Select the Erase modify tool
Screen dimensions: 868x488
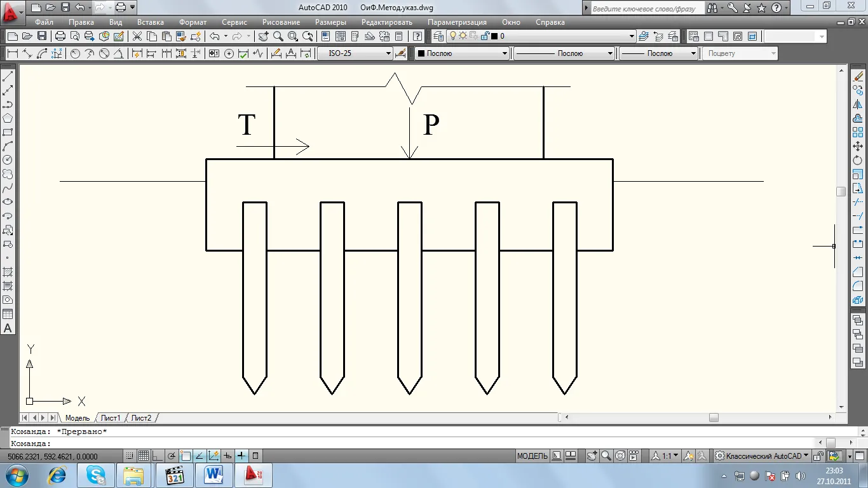(858, 76)
